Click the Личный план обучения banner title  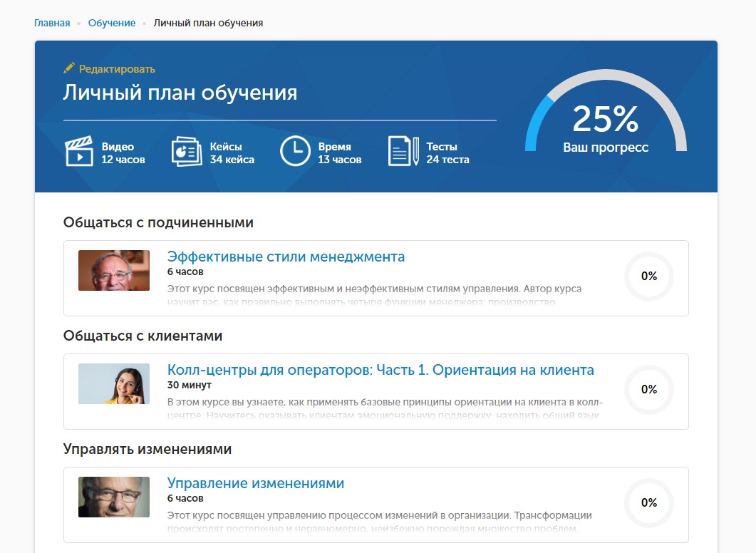pos(180,92)
